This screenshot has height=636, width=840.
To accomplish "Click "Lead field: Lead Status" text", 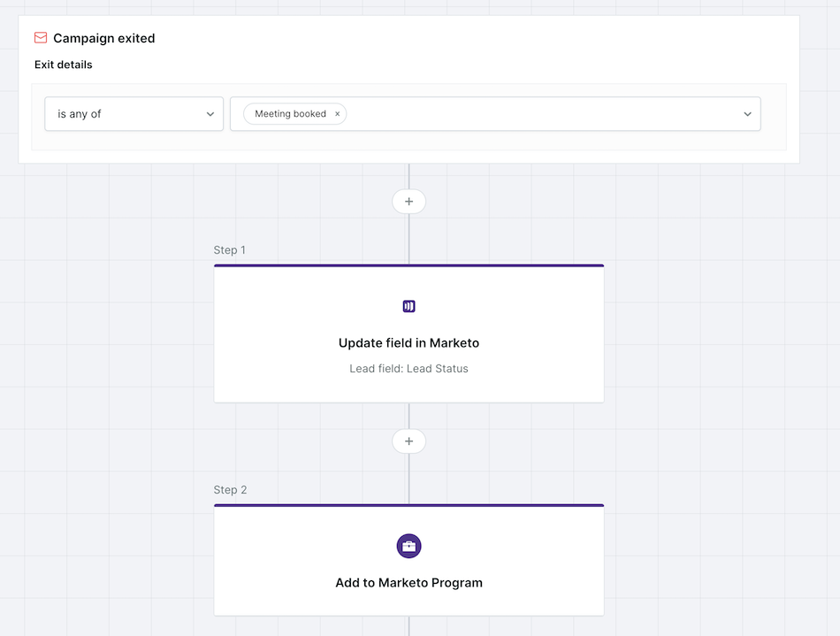I will point(409,369).
